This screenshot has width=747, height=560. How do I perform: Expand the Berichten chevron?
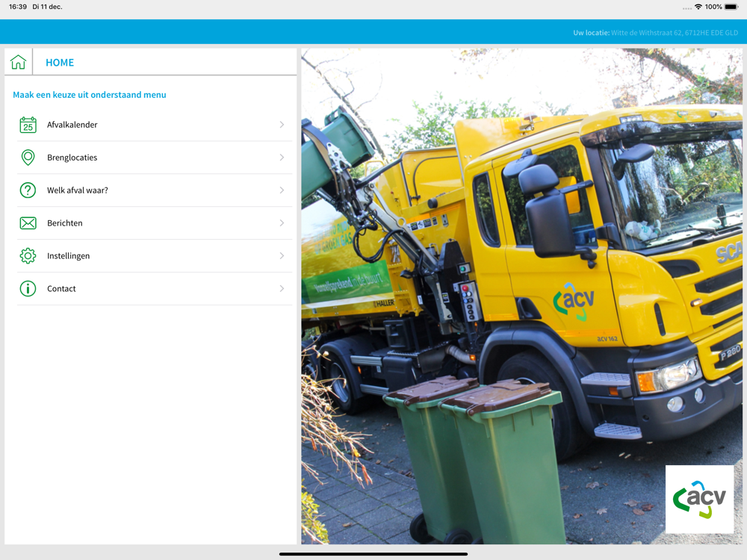click(x=282, y=223)
